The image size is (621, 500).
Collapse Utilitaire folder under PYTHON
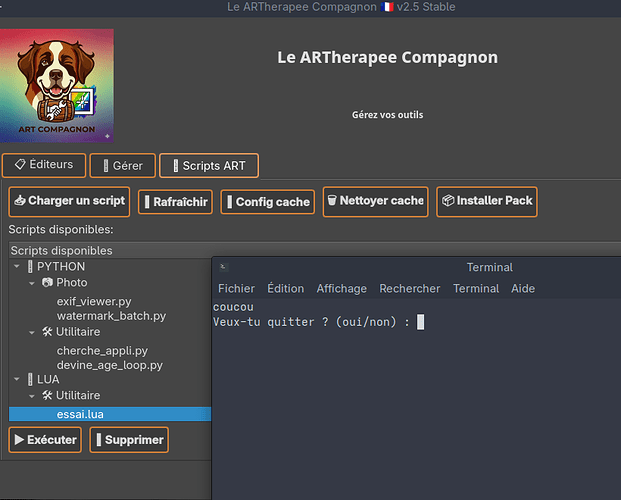(x=32, y=332)
